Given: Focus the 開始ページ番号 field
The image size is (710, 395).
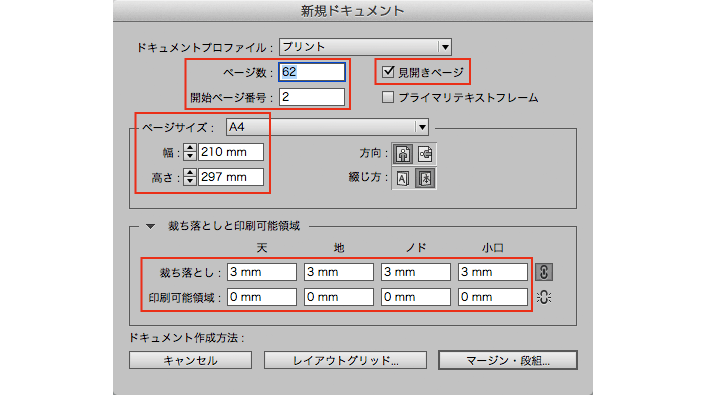Looking at the screenshot, I should coord(312,97).
